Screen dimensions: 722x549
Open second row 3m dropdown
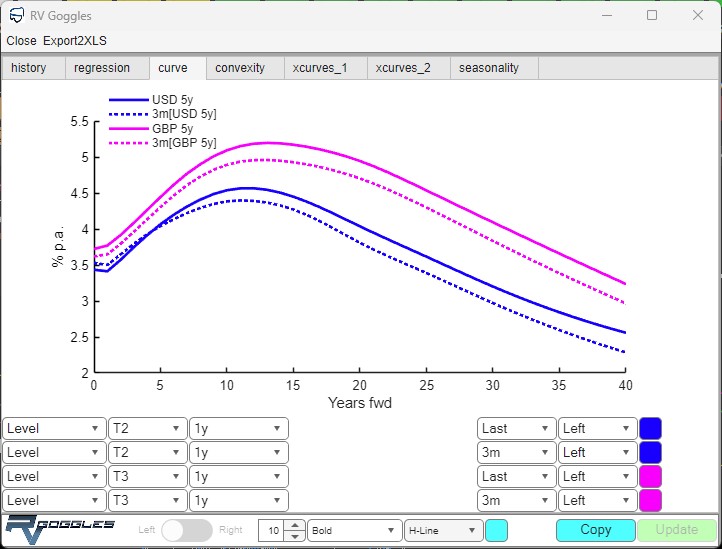pos(516,452)
